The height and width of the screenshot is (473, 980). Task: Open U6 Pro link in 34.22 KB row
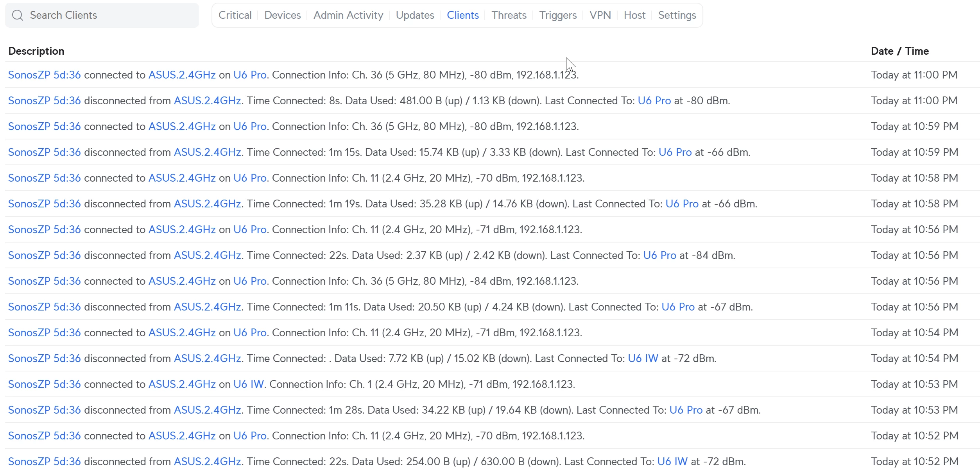click(686, 410)
